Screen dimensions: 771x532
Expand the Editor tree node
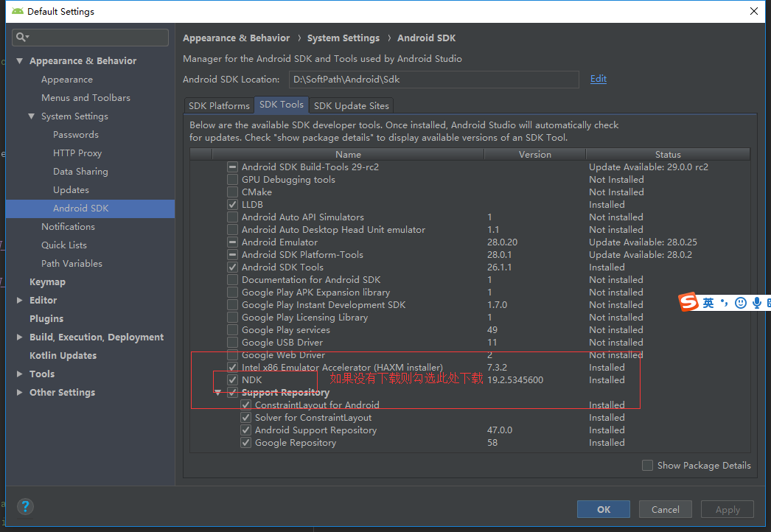click(x=20, y=301)
